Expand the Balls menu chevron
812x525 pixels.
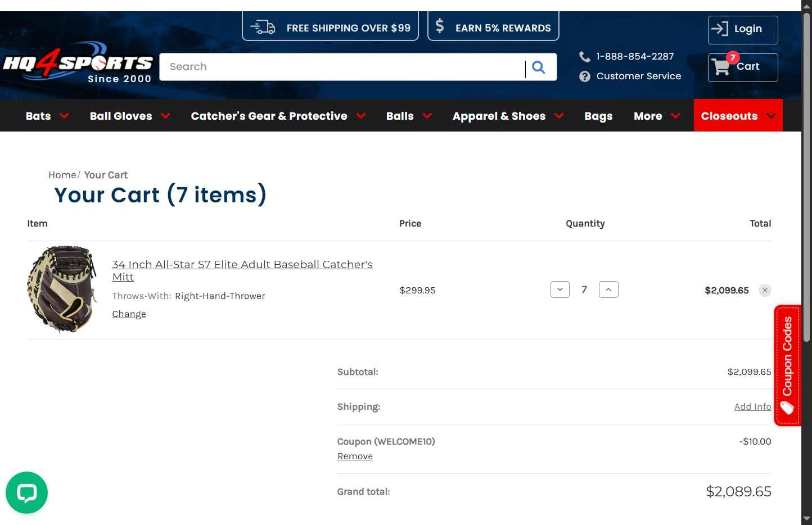click(427, 116)
